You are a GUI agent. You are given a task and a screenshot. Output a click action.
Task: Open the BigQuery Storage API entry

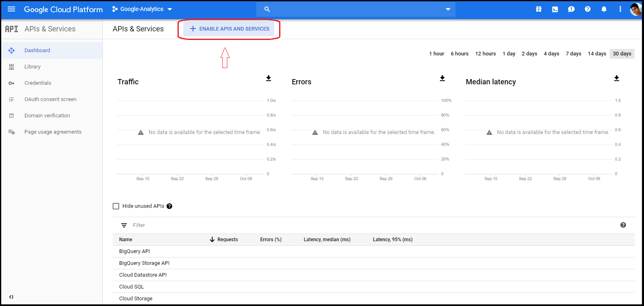[144, 263]
